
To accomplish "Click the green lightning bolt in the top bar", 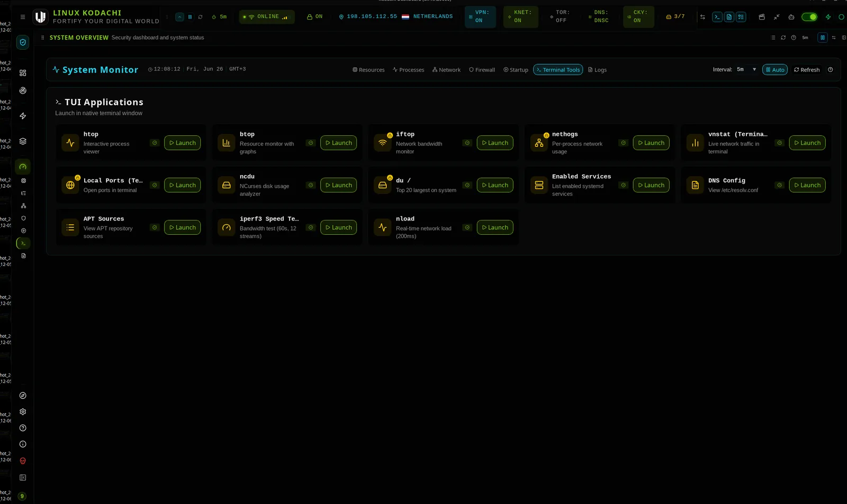I will 828,17.
